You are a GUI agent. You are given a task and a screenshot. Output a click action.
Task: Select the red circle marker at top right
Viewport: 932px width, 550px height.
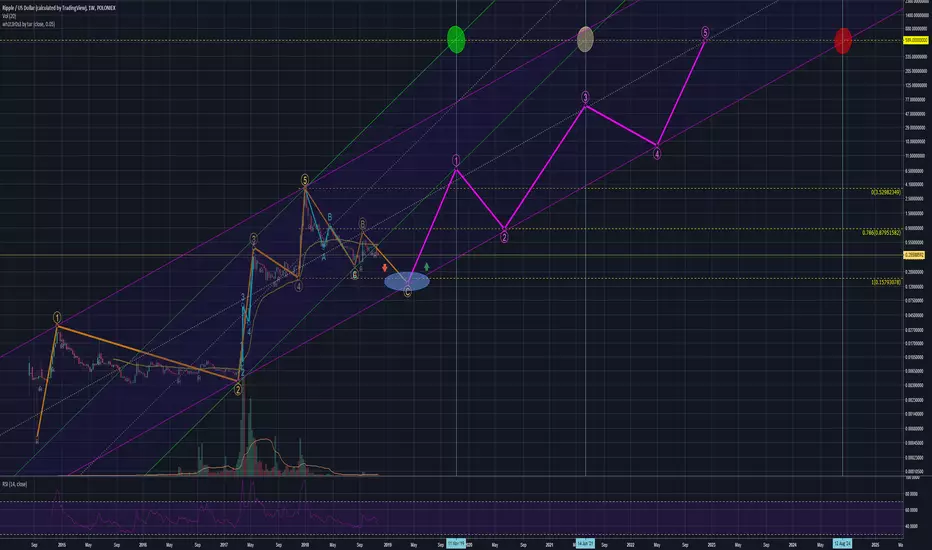click(843, 40)
